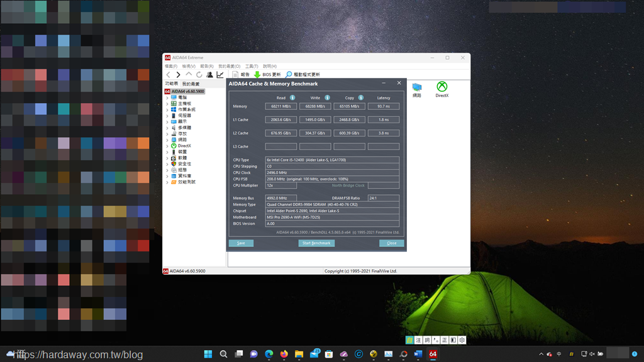Screen dimensions: 644x362
Task: Click the Memory Bus value 4992.0 MHz
Action: (281, 198)
